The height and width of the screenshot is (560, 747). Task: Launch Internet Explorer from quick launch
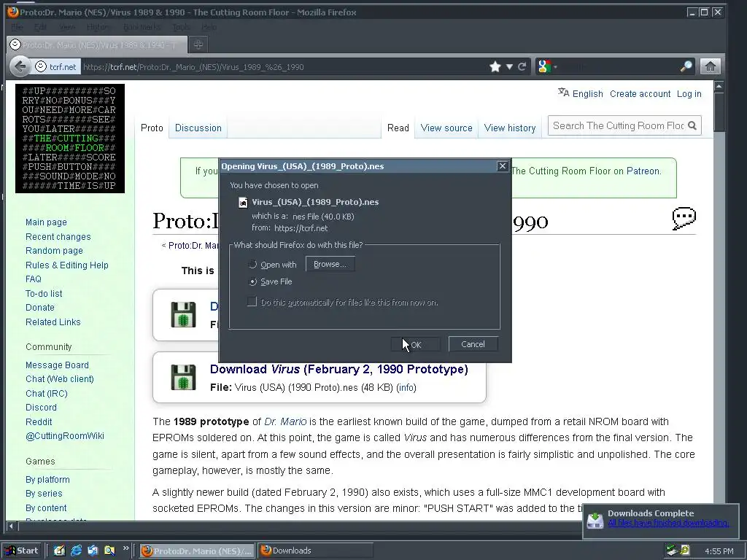pos(76,551)
